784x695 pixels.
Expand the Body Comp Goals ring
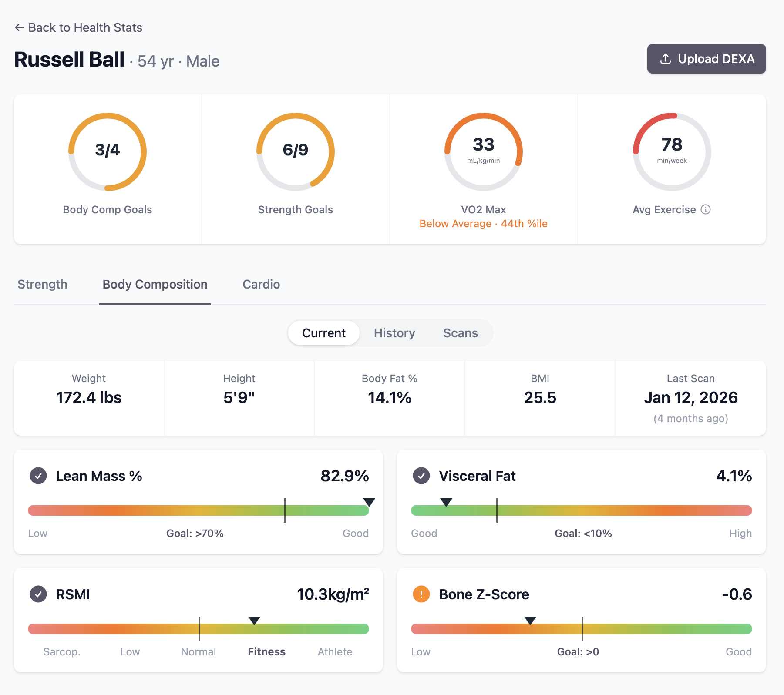107,152
